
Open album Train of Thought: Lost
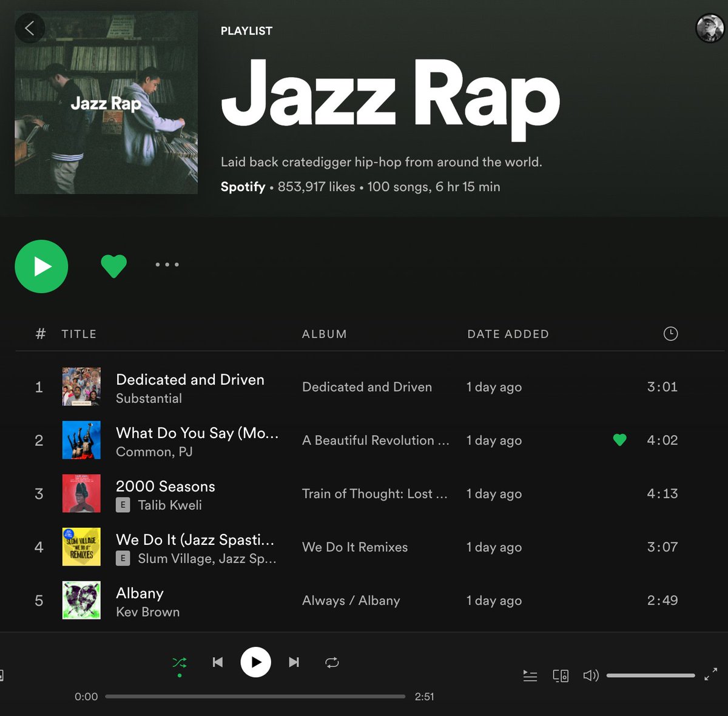click(374, 493)
